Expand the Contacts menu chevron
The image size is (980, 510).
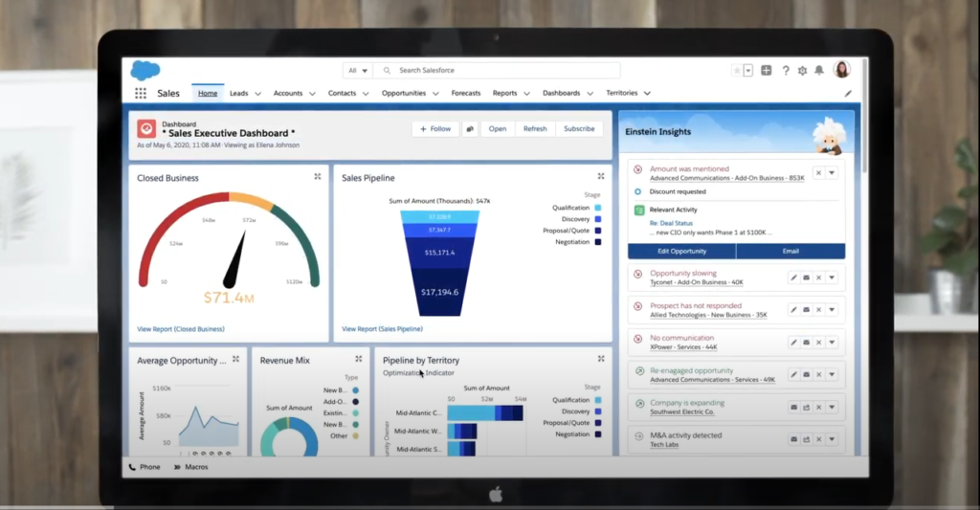coord(366,94)
